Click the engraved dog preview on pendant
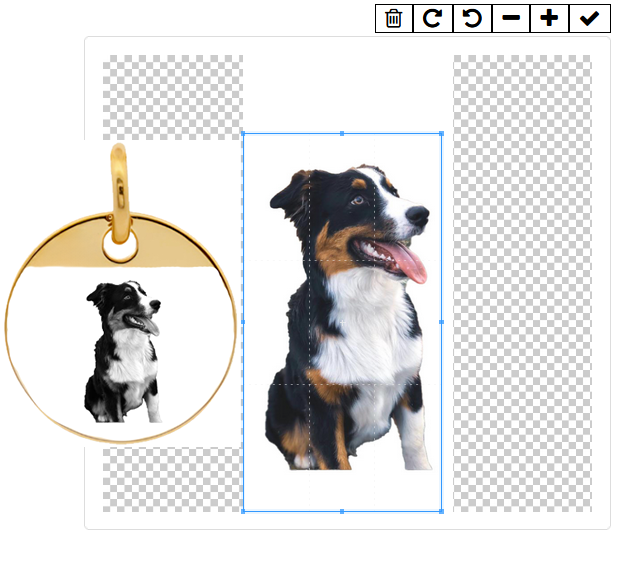Viewport: 618px width, 587px height. tap(122, 352)
